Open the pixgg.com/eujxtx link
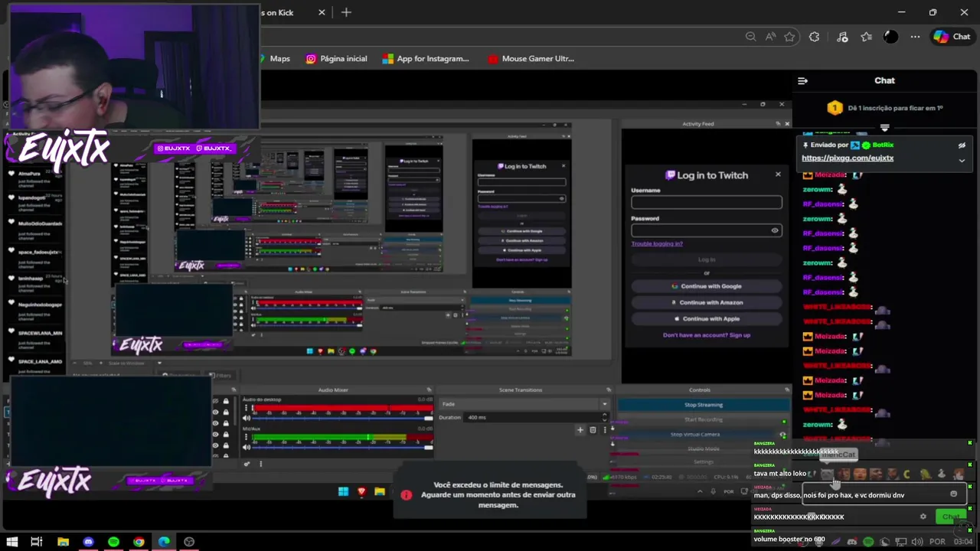Image resolution: width=980 pixels, height=551 pixels. (848, 158)
